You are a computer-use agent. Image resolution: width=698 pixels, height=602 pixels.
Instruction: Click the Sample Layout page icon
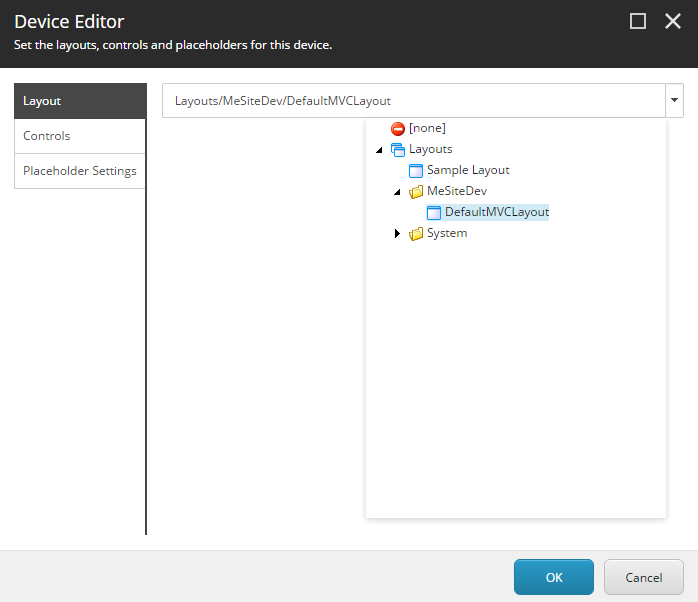[x=415, y=171]
